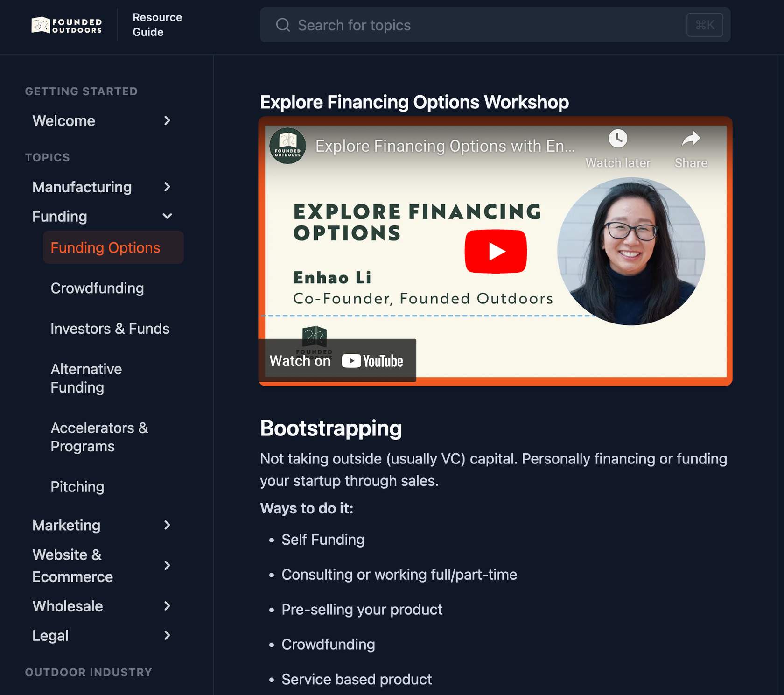Screen dimensions: 784x695
Task: Open Investors & Funds page
Action: tap(110, 329)
